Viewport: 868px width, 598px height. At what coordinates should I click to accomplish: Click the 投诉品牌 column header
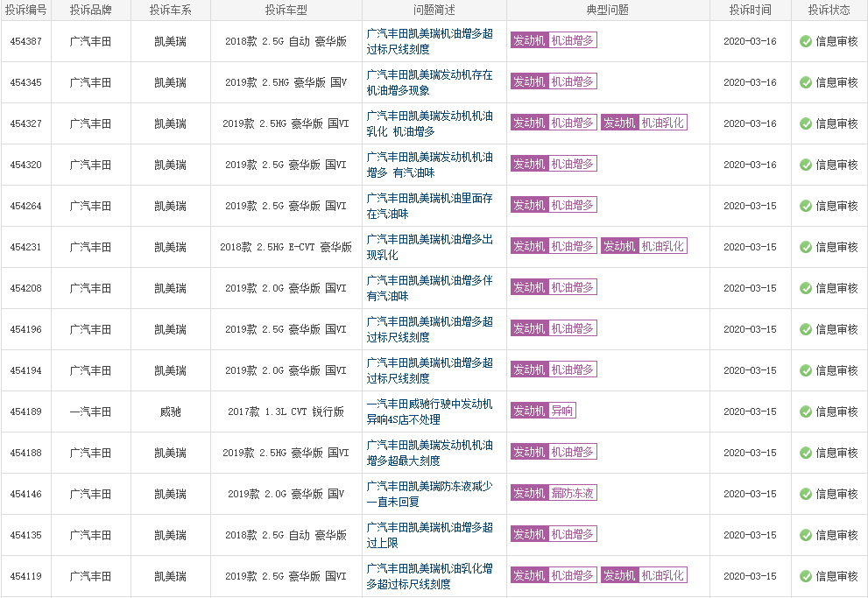pyautogui.click(x=91, y=10)
